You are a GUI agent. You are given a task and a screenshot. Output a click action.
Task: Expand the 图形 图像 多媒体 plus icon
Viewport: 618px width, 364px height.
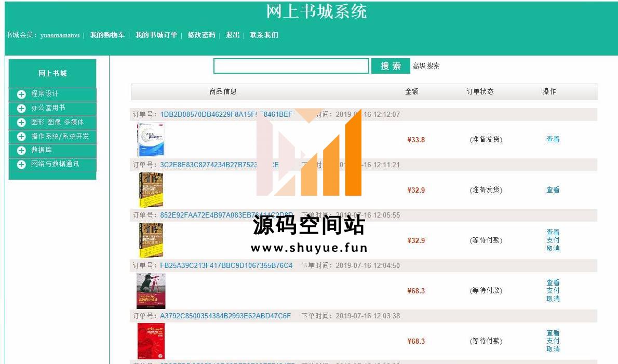[x=21, y=123]
